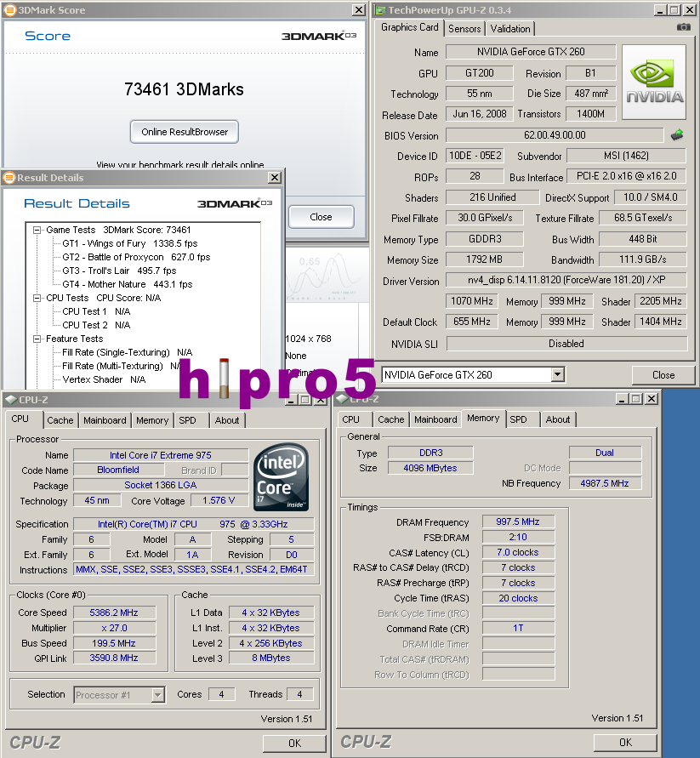This screenshot has height=758, width=700.
Task: Minimize the right CPU-Z Memory window
Action: coord(622,398)
